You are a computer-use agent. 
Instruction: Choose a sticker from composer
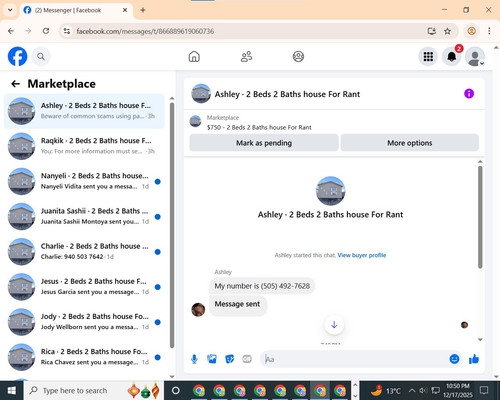click(x=229, y=359)
